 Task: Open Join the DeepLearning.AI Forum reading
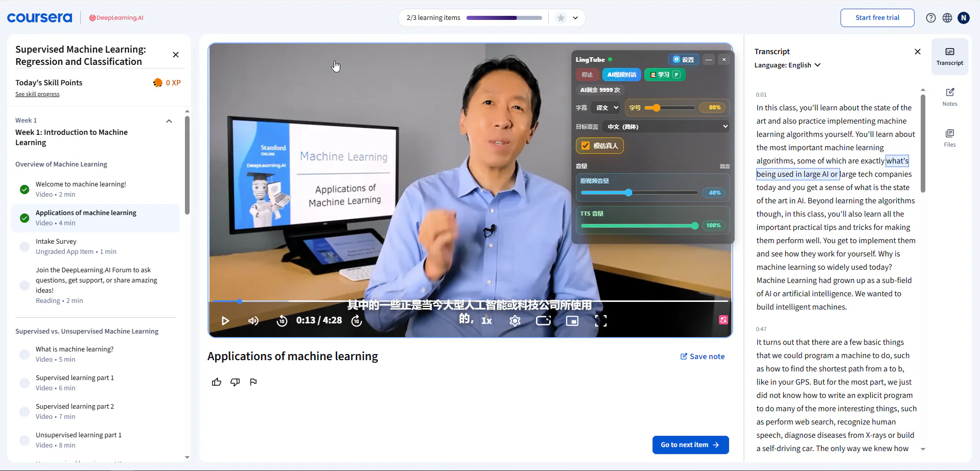(95, 285)
